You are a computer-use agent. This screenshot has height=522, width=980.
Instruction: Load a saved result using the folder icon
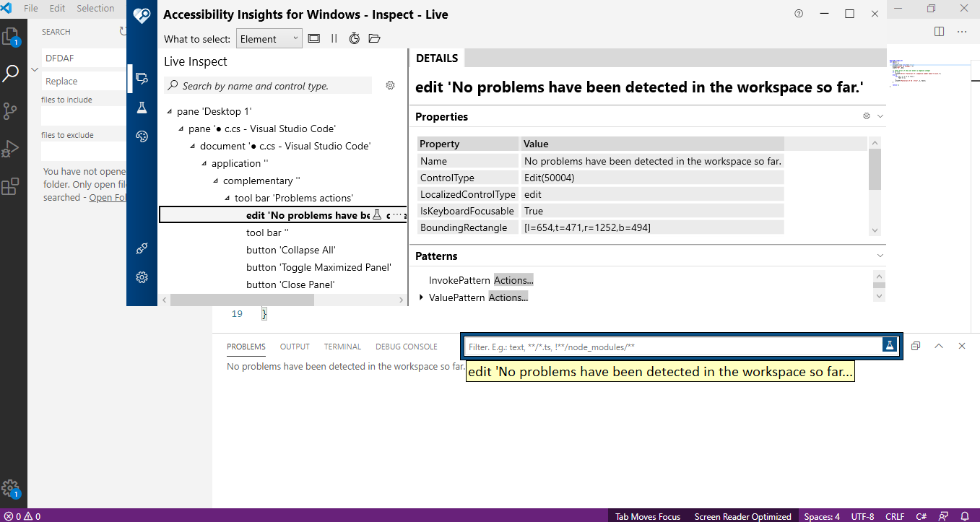click(374, 38)
